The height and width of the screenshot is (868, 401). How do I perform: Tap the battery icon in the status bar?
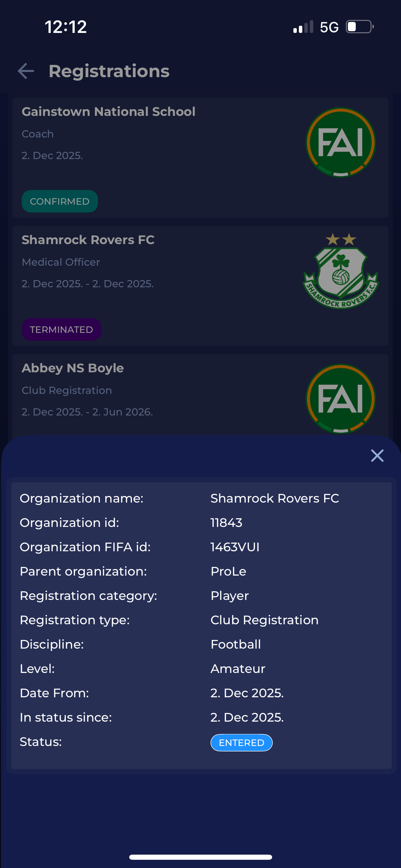coord(360,27)
